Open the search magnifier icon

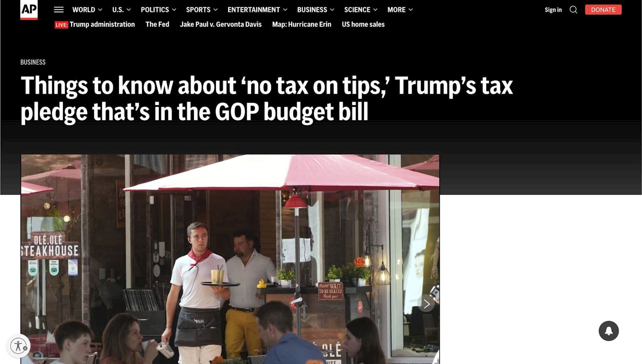coord(573,10)
